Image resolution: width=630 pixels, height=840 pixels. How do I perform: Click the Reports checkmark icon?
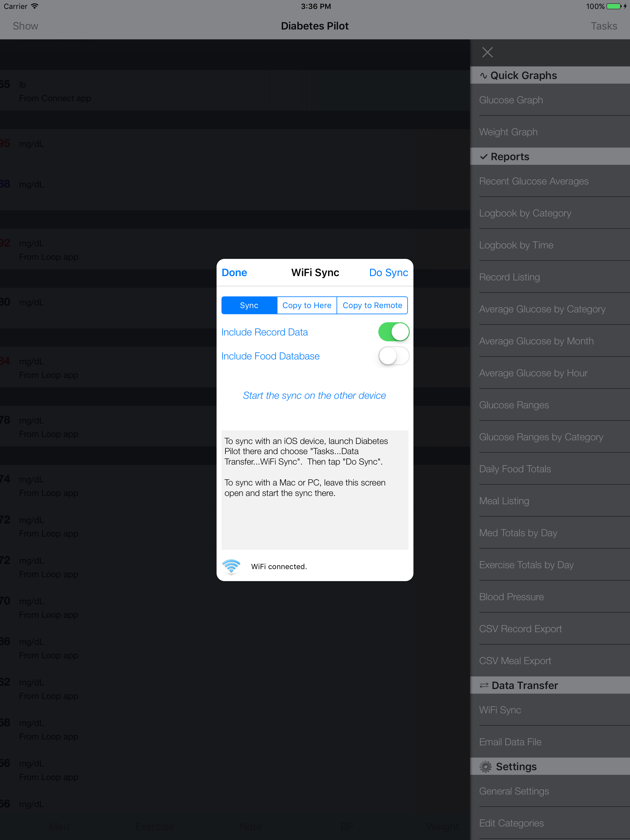(x=483, y=157)
